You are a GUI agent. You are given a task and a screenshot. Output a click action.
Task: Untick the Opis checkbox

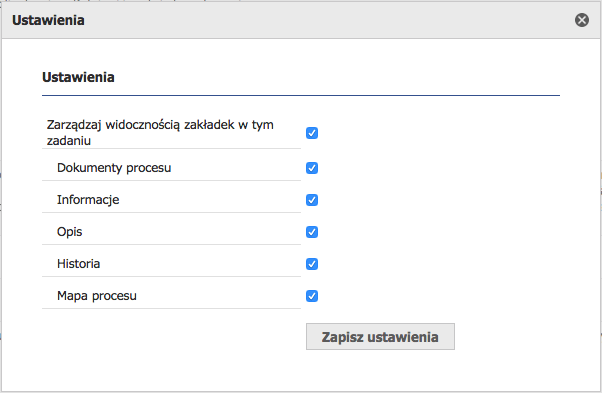point(312,232)
